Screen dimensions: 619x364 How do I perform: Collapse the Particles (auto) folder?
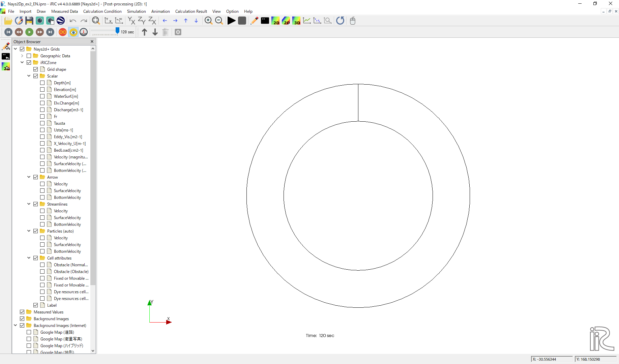(29, 231)
